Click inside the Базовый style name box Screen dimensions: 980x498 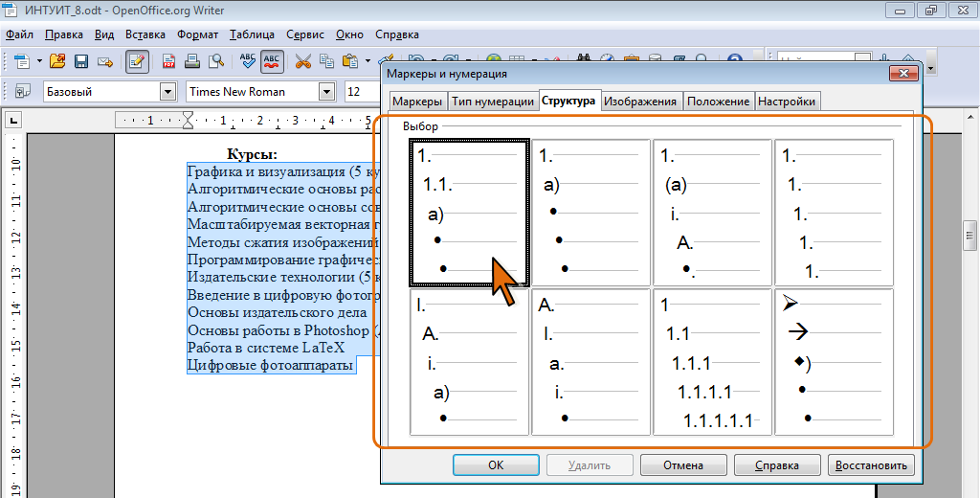pyautogui.click(x=101, y=92)
